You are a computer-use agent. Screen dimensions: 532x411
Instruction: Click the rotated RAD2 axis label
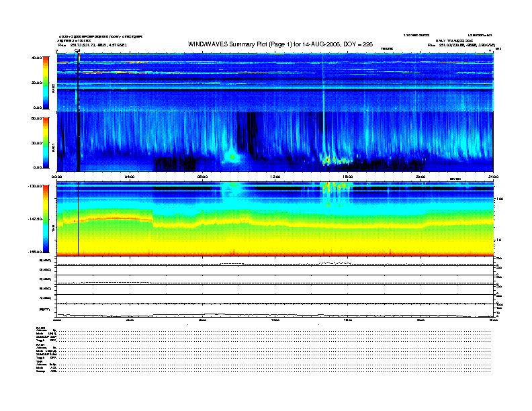pos(53,88)
